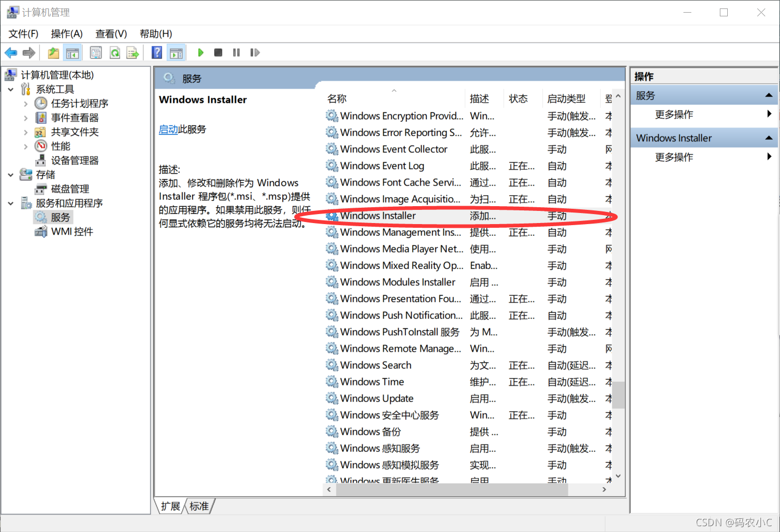Pause service with pause icon
780x532 pixels.
236,53
